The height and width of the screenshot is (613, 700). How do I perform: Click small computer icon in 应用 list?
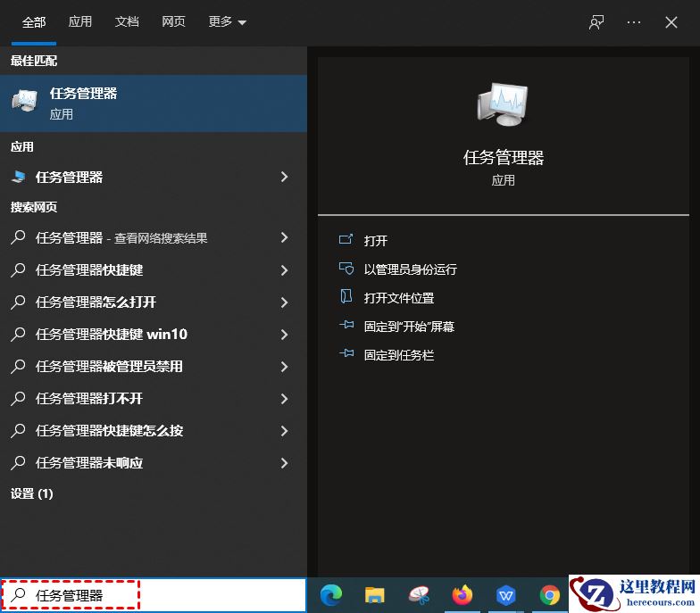coord(19,177)
